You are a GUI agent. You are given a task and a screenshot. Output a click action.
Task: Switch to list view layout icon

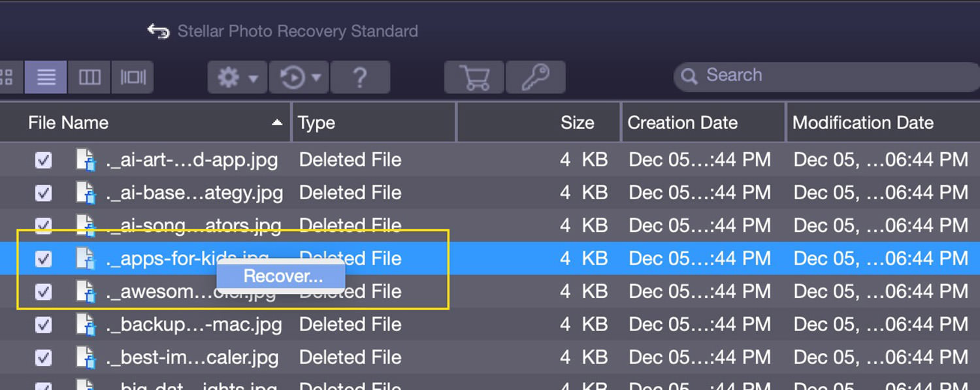[46, 77]
